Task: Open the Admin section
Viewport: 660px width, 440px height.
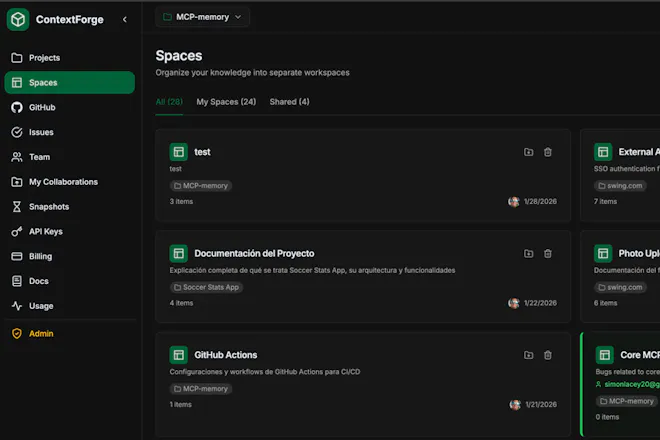Action: click(70, 334)
